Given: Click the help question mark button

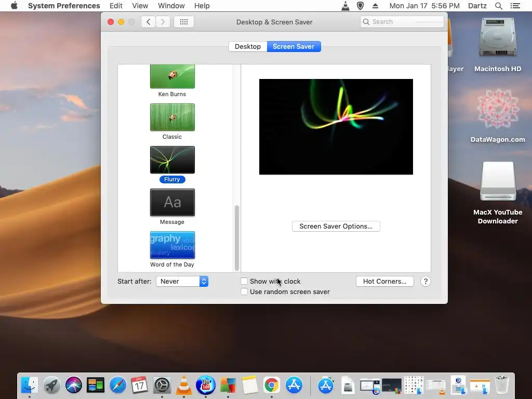Looking at the screenshot, I should tap(425, 281).
